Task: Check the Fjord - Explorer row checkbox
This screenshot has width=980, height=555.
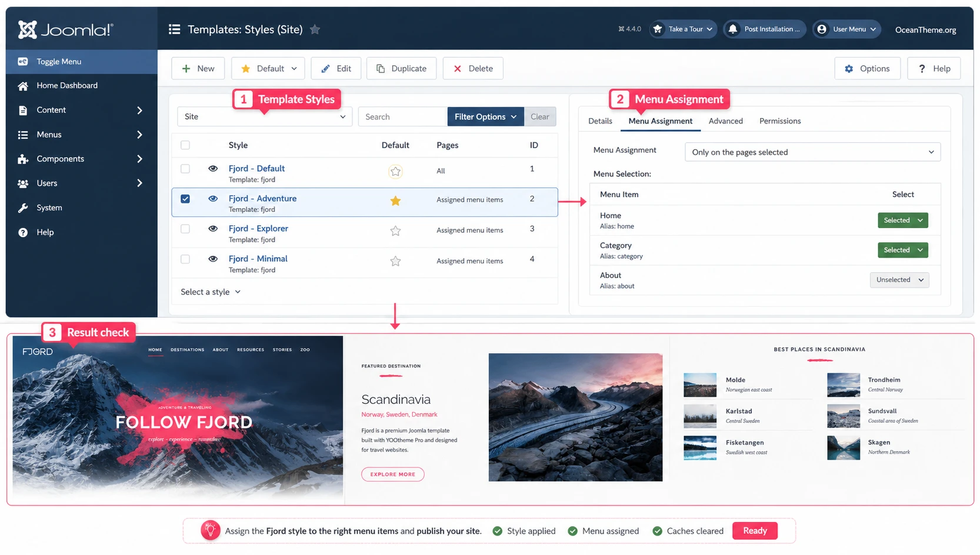Action: click(185, 229)
